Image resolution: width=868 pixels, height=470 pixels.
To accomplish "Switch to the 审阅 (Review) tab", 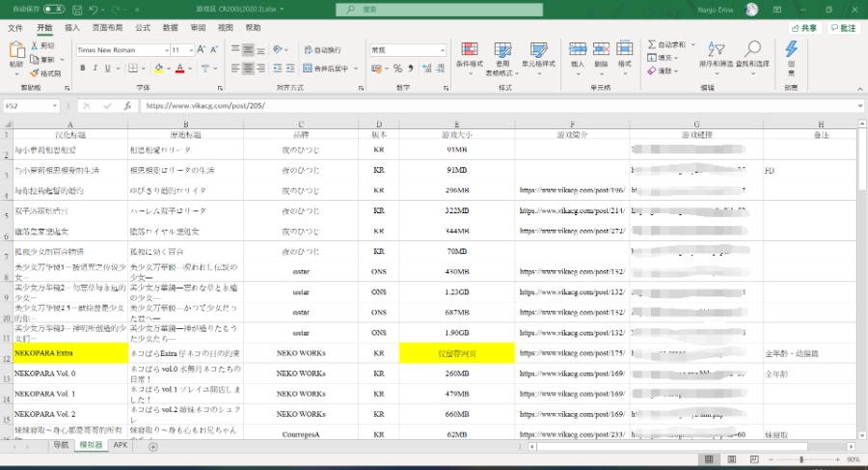I will pos(198,28).
